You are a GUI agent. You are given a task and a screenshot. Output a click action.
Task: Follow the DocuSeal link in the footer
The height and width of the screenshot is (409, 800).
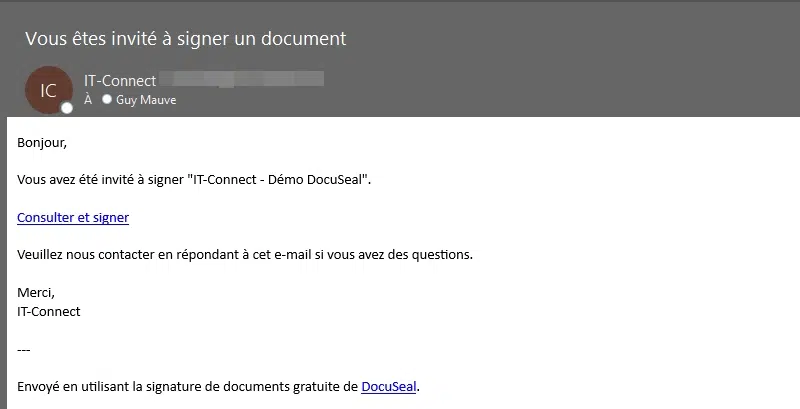point(388,386)
